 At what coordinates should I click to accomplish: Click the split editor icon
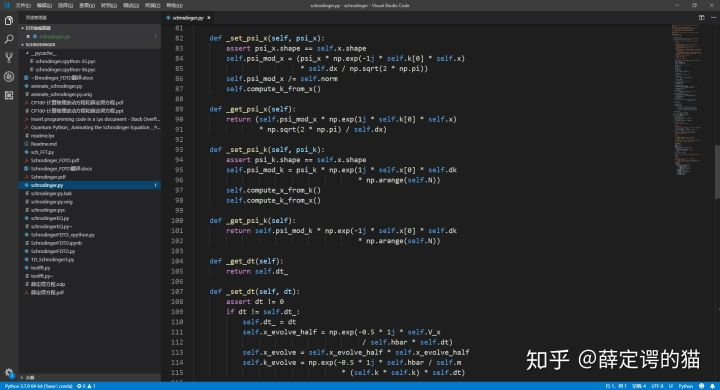[701, 17]
